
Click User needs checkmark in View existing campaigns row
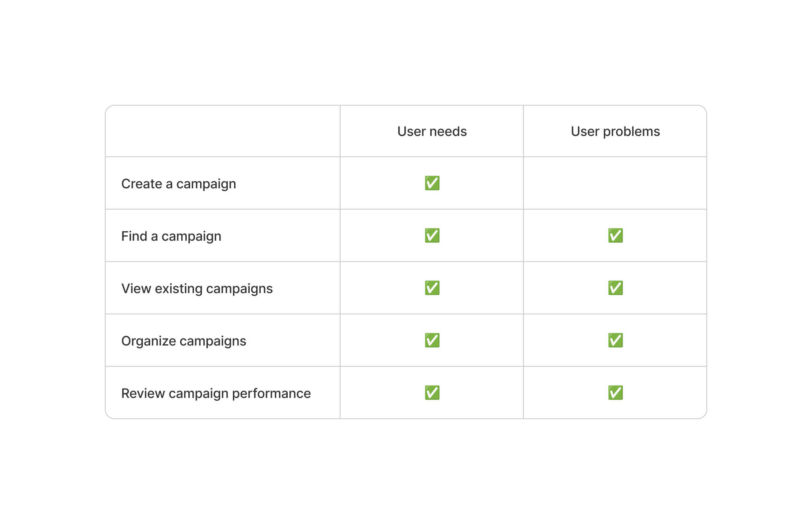432,288
